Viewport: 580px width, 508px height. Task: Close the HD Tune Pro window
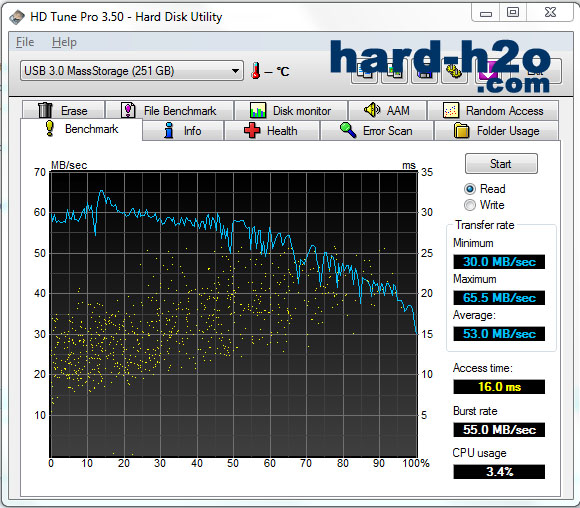click(550, 13)
